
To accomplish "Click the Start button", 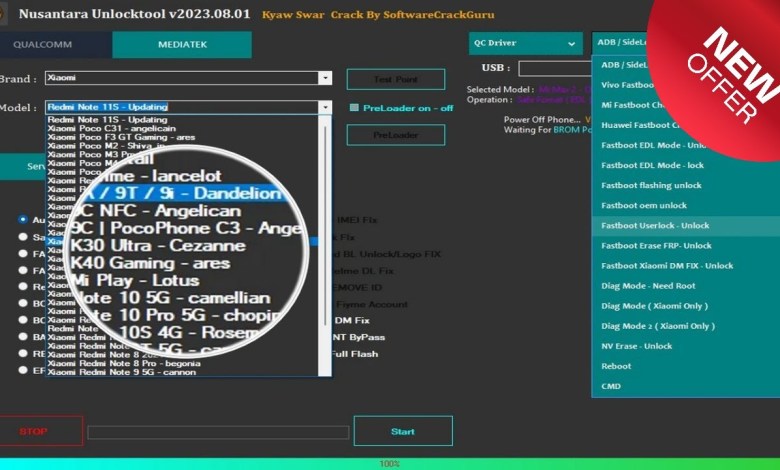I will pos(402,431).
